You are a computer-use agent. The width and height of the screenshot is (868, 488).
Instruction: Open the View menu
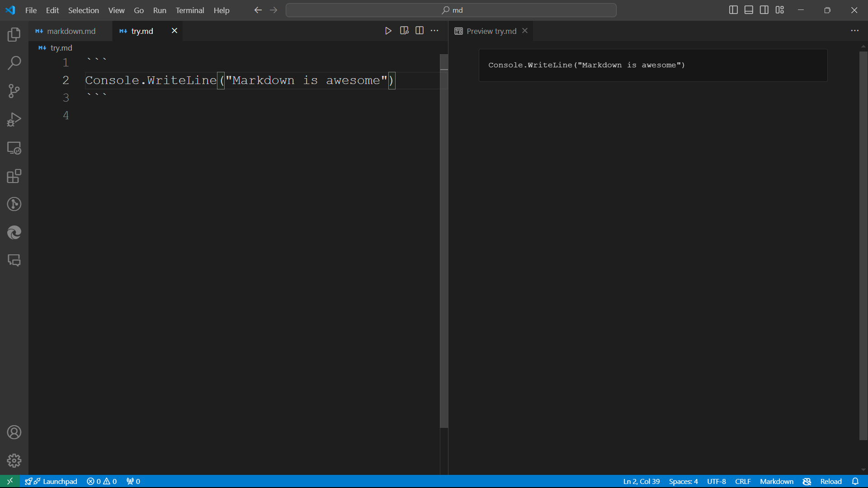point(116,10)
